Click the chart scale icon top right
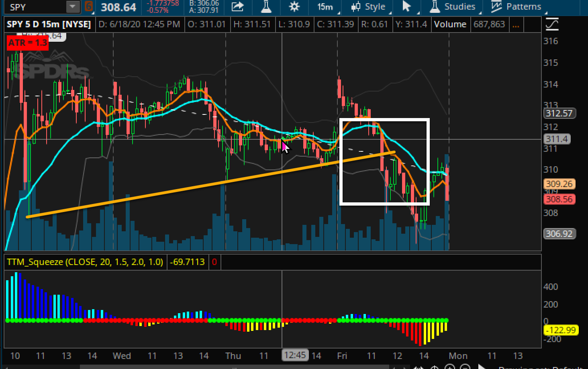Screen dimensions: 588x369 tap(552, 24)
